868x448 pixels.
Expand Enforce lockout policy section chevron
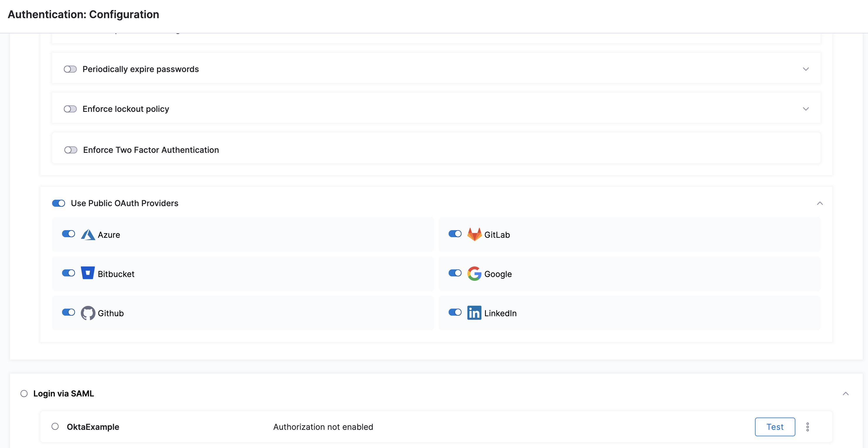pyautogui.click(x=806, y=109)
